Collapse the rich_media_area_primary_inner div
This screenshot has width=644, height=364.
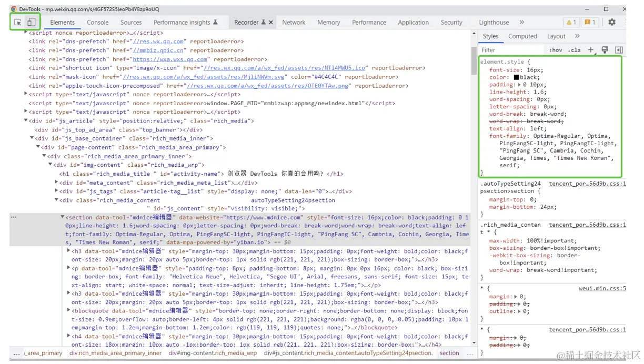(44, 156)
